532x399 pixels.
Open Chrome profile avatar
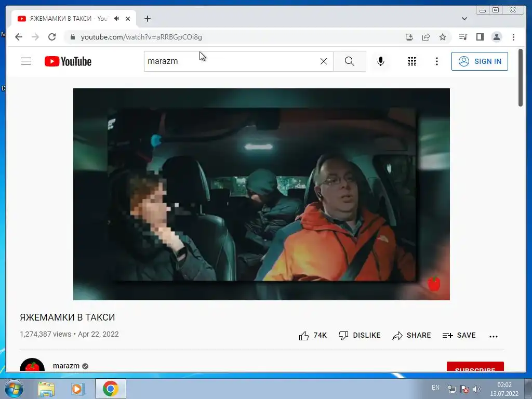point(496,37)
